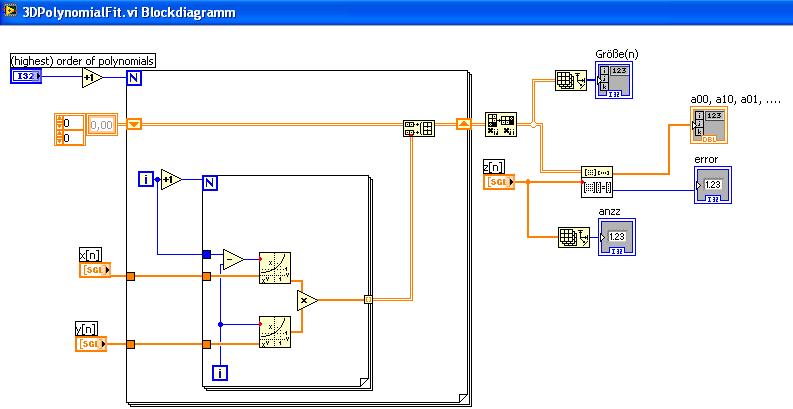The width and height of the screenshot is (793, 409).
Task: Select the y[n] tunnel on the outer loop border
Action: click(130, 344)
